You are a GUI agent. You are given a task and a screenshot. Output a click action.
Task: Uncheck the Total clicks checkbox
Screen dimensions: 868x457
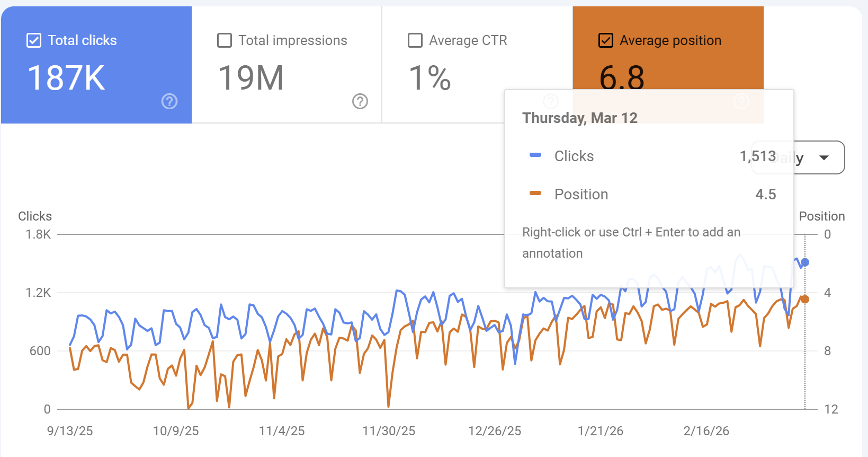tap(34, 40)
